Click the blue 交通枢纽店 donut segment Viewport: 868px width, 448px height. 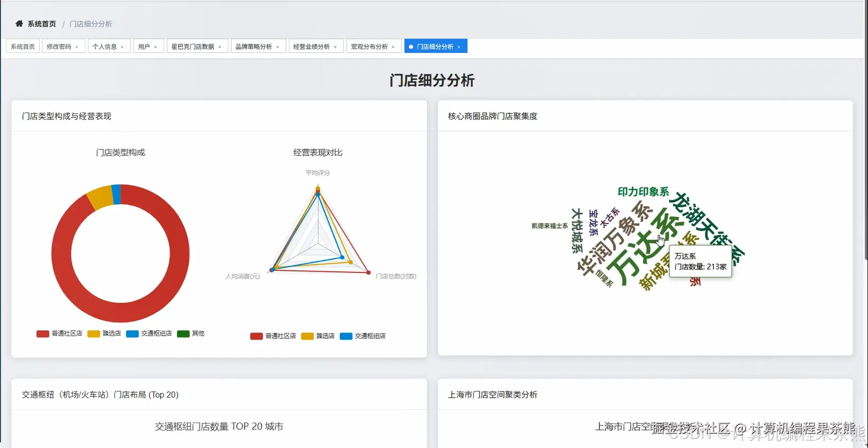pos(116,195)
